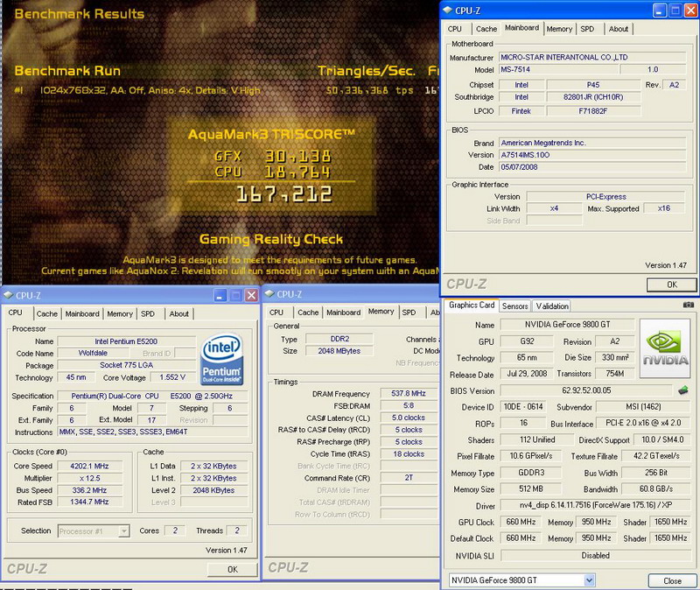
Task: Open About tab in Mainboard CPU-Z window
Action: tap(619, 29)
